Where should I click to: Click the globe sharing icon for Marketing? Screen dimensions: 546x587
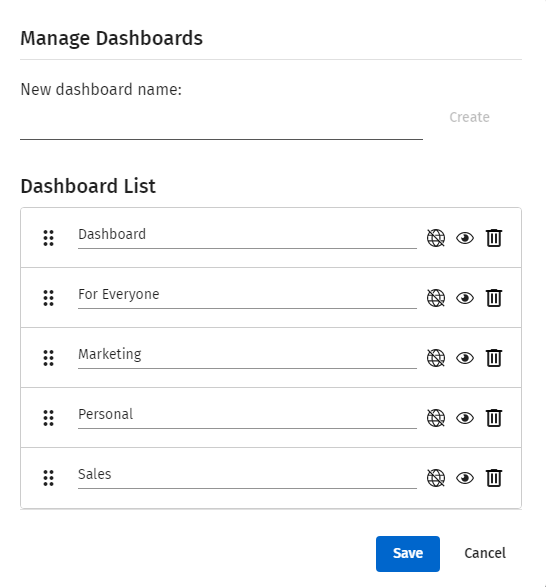[436, 358]
